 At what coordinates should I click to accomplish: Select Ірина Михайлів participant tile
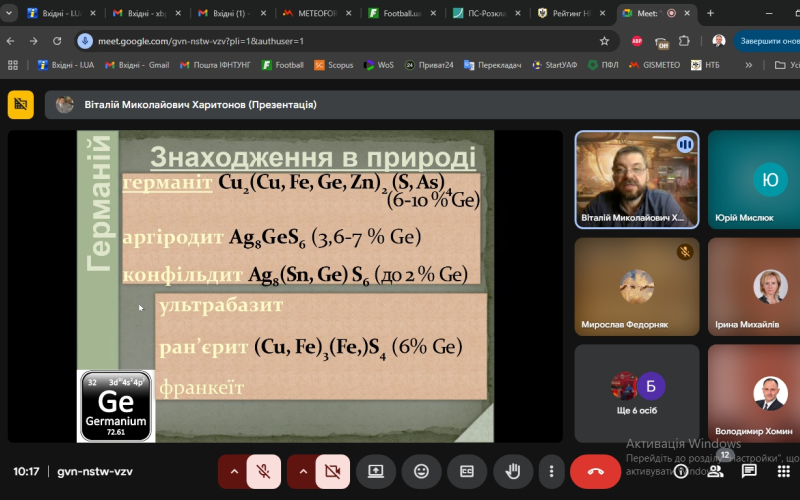pos(754,287)
